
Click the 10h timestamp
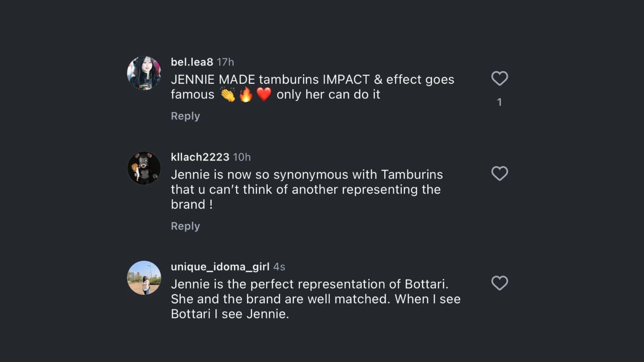(242, 157)
